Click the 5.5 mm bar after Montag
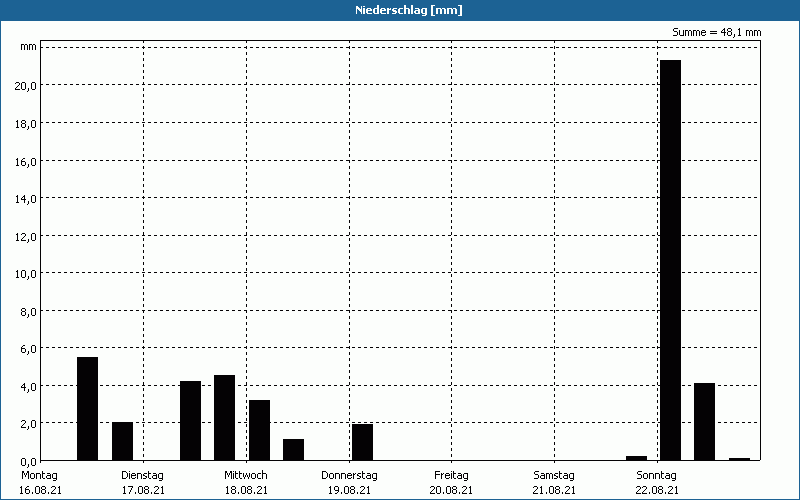This screenshot has width=800, height=500. click(x=87, y=409)
